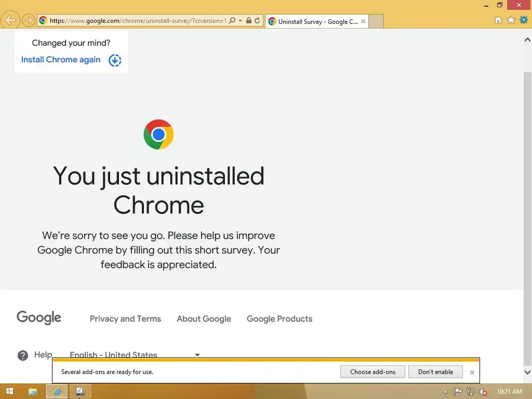Image resolution: width=532 pixels, height=399 pixels.
Task: Open About Google link
Action: [x=204, y=318]
